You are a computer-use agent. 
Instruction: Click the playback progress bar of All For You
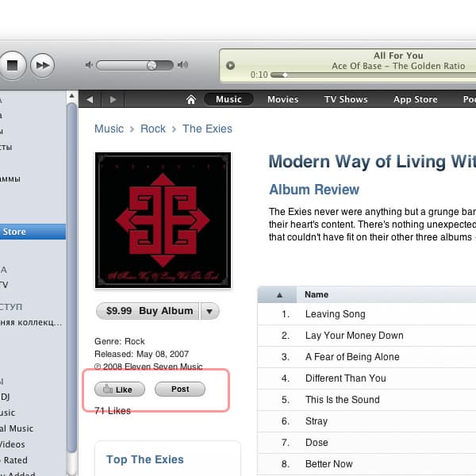[373, 75]
